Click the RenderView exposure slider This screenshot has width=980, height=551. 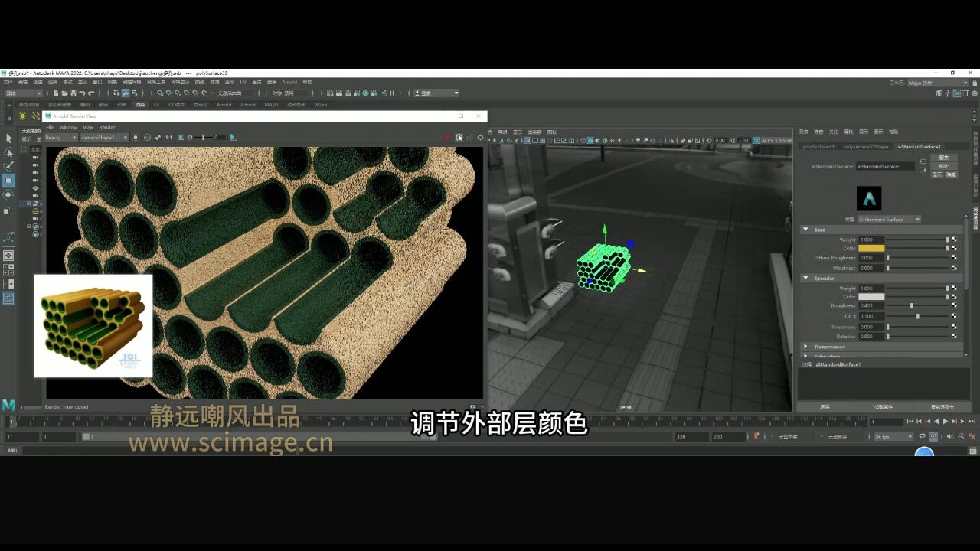(x=202, y=138)
